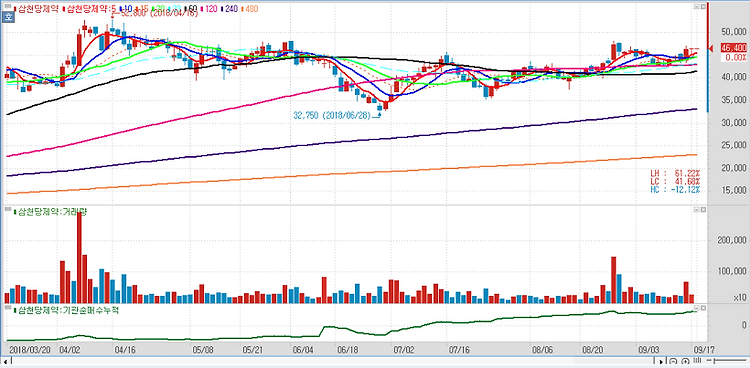The width and height of the screenshot is (750, 368).
Task: Maximize the 기관순매수누적 pane
Action: point(703,308)
